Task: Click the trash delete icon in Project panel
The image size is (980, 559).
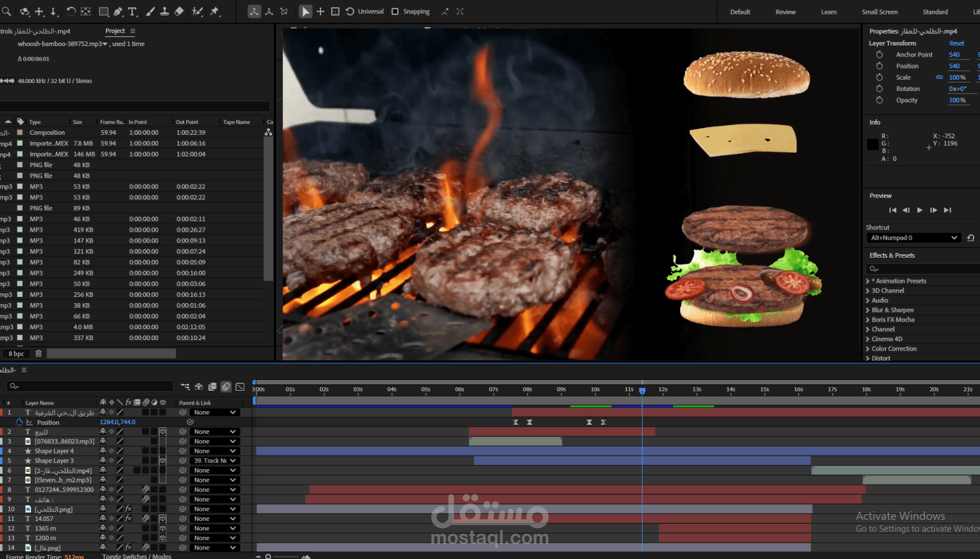Action: coord(39,353)
